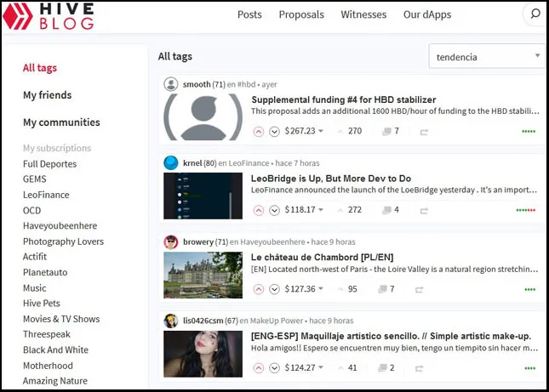Click smooth's small avatar icon
Screen dimensions: 549x392
pyautogui.click(x=171, y=84)
